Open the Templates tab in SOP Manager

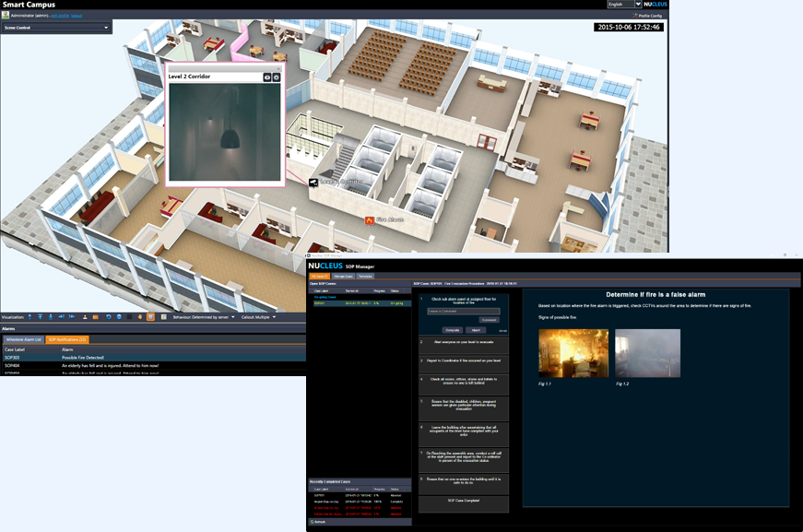point(365,276)
